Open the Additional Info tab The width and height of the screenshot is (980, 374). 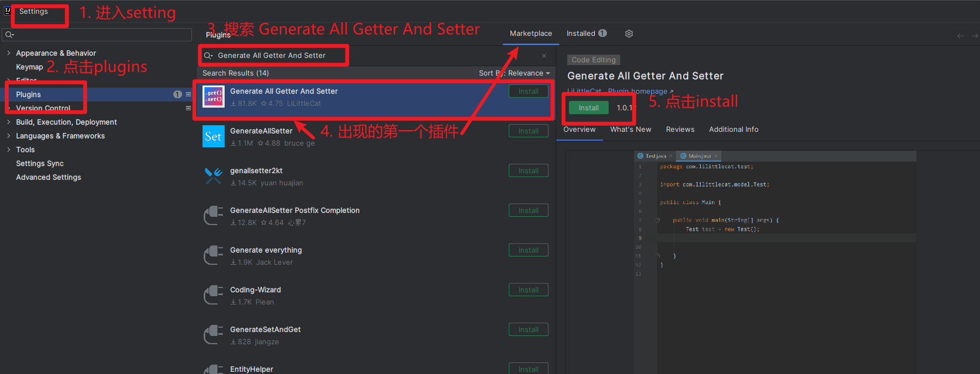733,130
